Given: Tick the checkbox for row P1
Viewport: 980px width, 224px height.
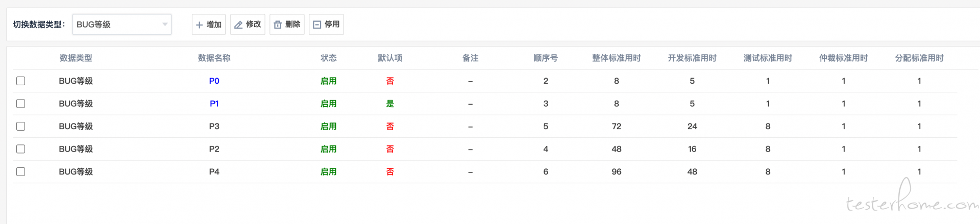Looking at the screenshot, I should point(21,104).
